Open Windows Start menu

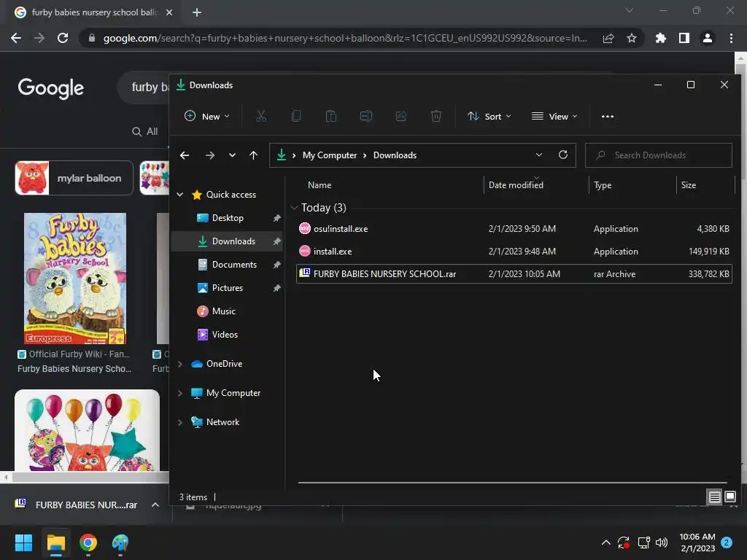point(23,542)
